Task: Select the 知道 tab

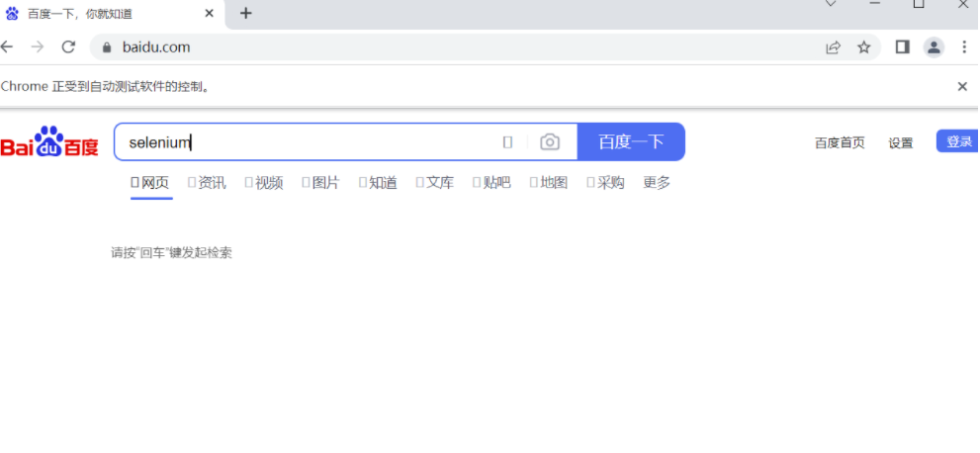Action: (378, 182)
